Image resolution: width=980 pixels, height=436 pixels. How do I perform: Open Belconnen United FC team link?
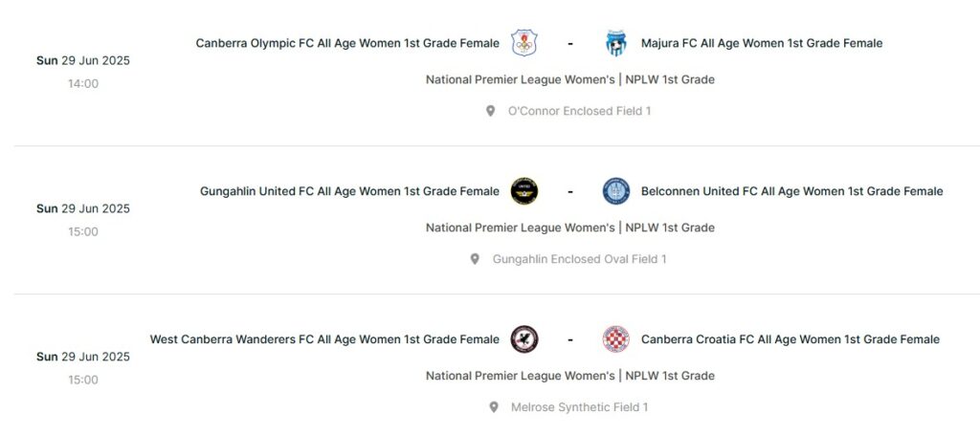click(791, 191)
